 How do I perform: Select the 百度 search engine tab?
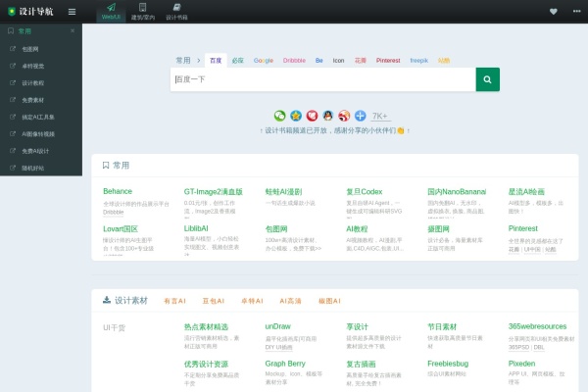(x=216, y=61)
